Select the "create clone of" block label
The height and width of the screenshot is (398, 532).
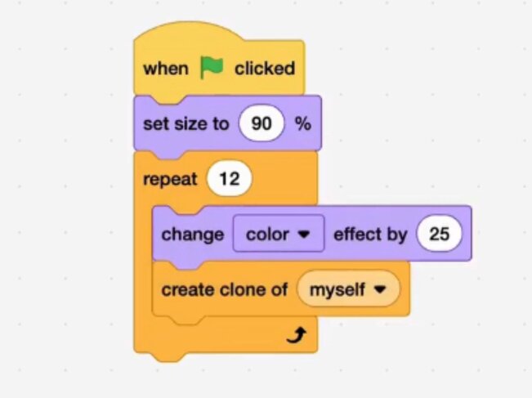click(224, 290)
